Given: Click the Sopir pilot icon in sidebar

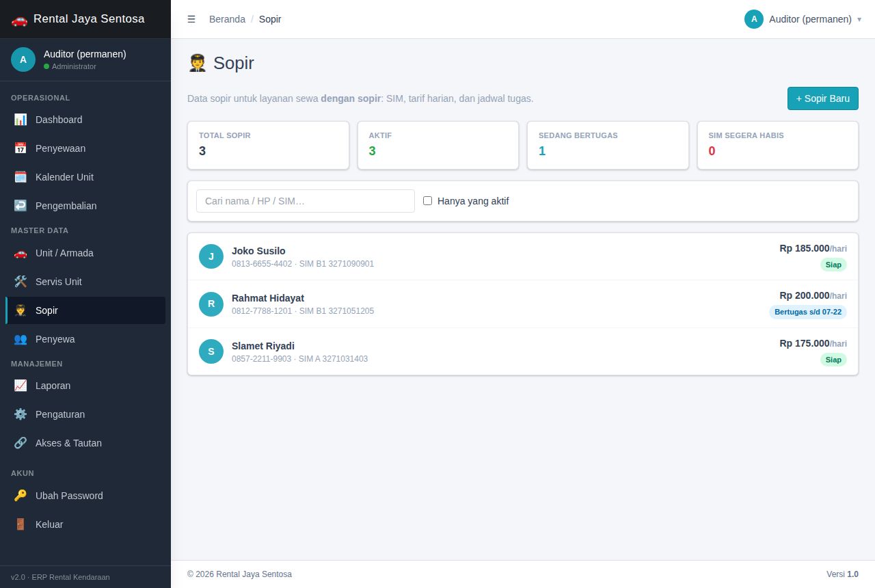Looking at the screenshot, I should pos(21,310).
